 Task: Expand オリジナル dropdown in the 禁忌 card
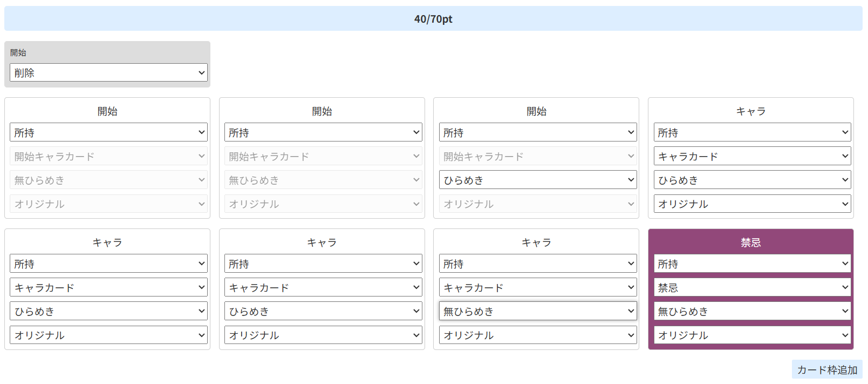click(752, 335)
